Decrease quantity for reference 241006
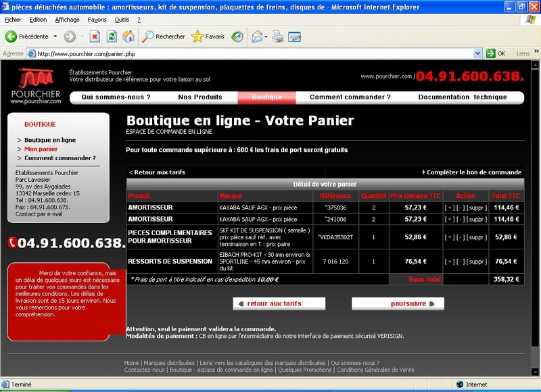The height and width of the screenshot is (392, 541). 460,219
